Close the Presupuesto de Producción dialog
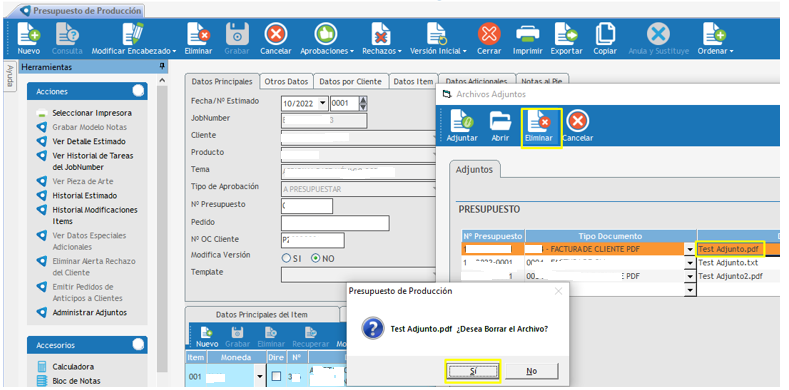Image resolution: width=789 pixels, height=390 pixels. tap(558, 291)
